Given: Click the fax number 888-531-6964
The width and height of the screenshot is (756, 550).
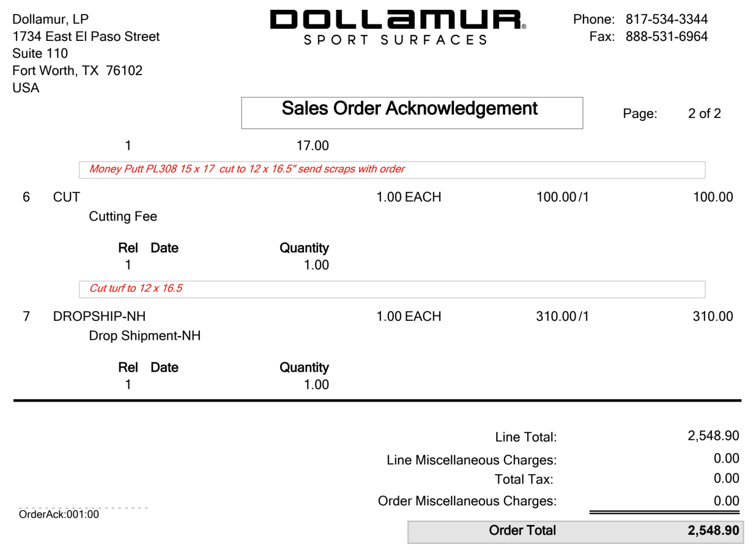Looking at the screenshot, I should [x=667, y=37].
